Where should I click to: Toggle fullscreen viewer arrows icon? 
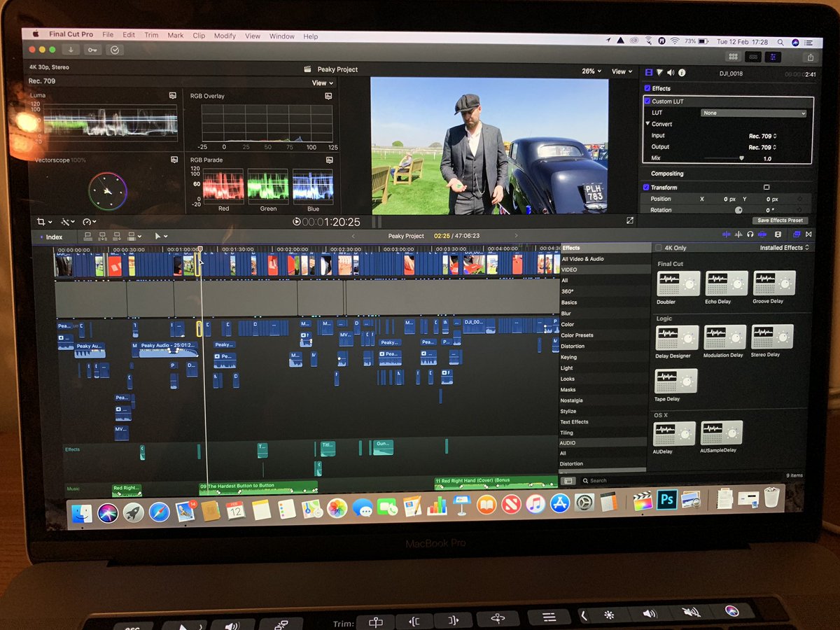[629, 220]
